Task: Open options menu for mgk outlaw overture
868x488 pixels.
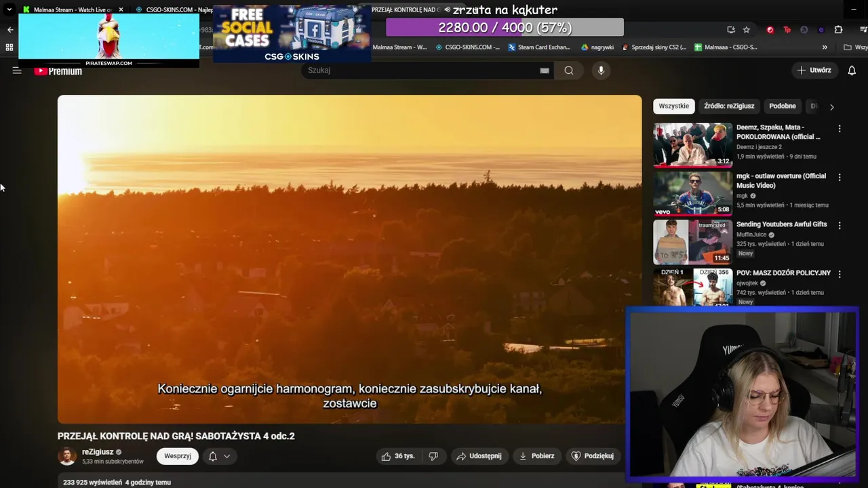Action: pos(840,178)
